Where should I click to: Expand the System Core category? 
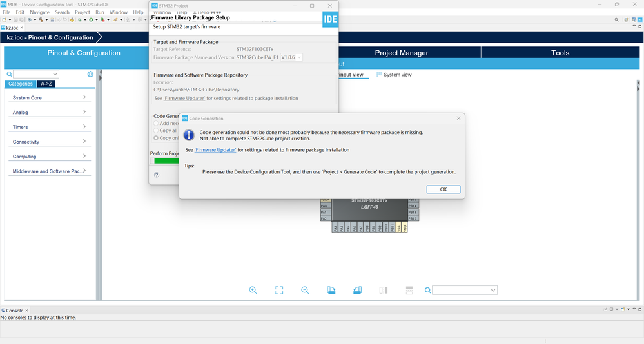pos(49,97)
